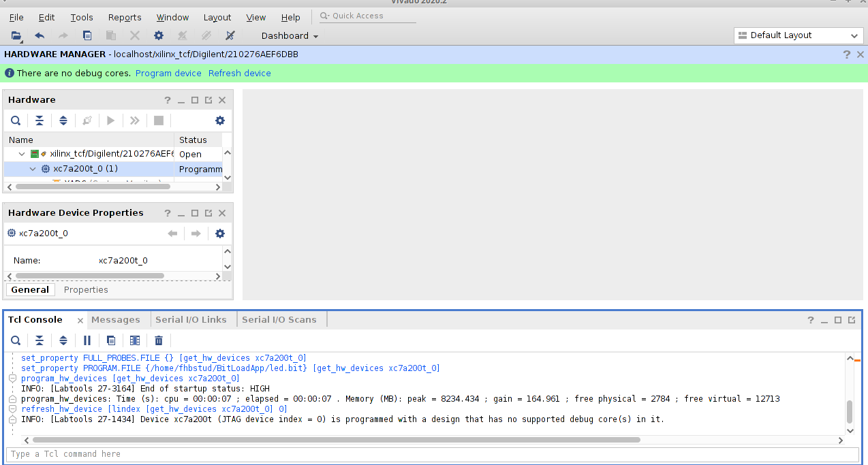This screenshot has height=465, width=868.
Task: Click the Tcl Console horizontal scrollbar
Action: pos(327,440)
